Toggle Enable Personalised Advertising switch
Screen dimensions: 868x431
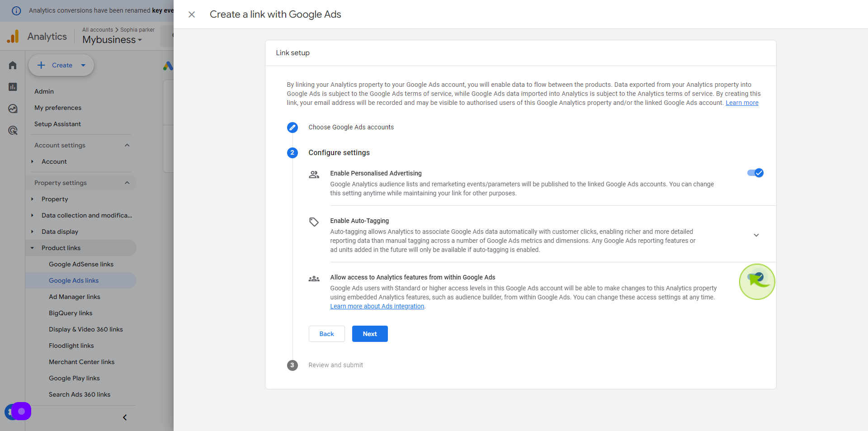pos(755,173)
